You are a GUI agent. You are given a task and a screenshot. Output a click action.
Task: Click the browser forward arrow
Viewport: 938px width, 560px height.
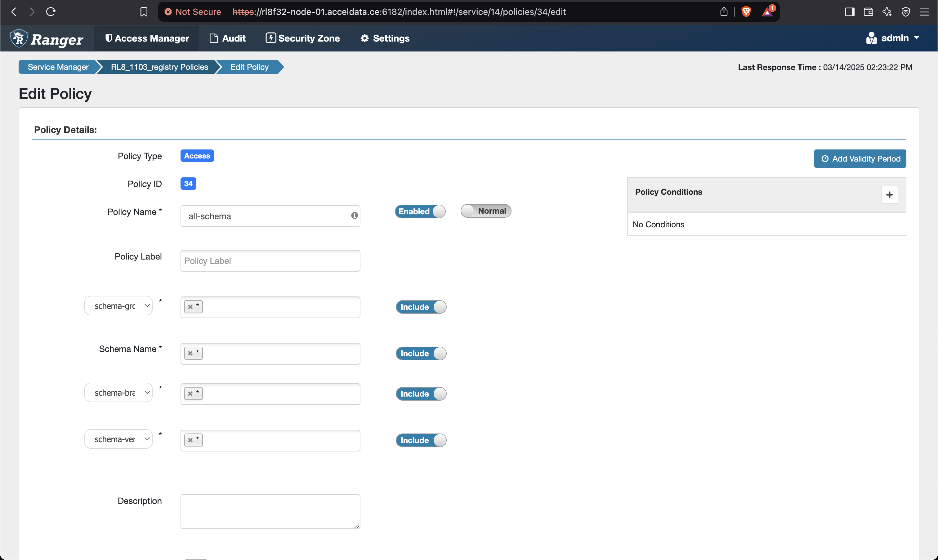[33, 12]
